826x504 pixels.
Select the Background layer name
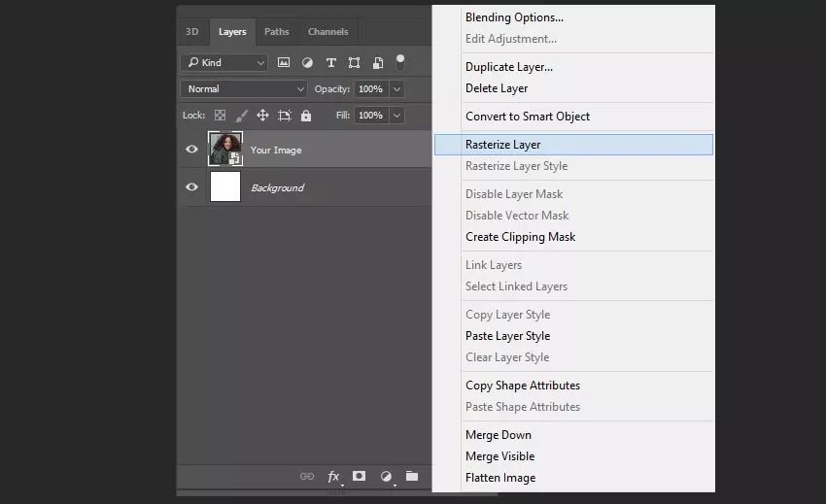[278, 188]
